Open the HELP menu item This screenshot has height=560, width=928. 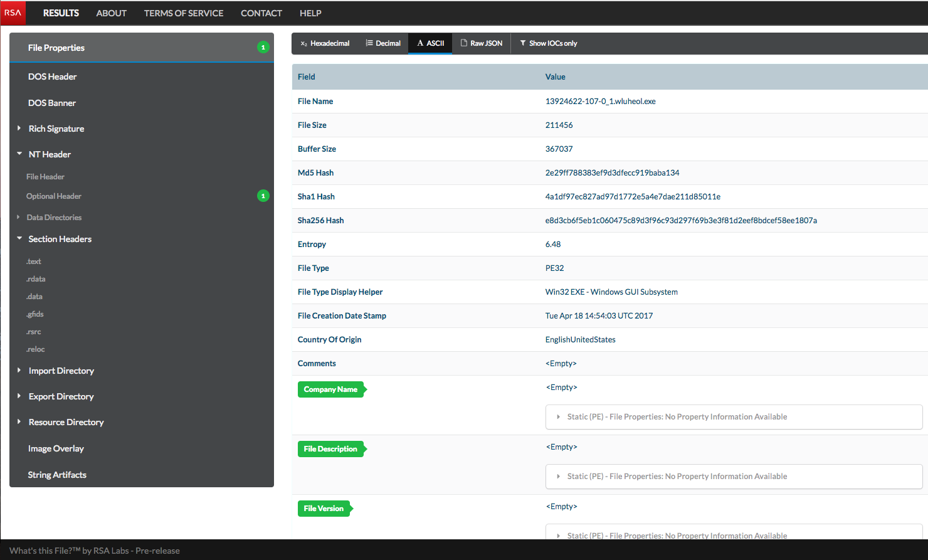310,13
